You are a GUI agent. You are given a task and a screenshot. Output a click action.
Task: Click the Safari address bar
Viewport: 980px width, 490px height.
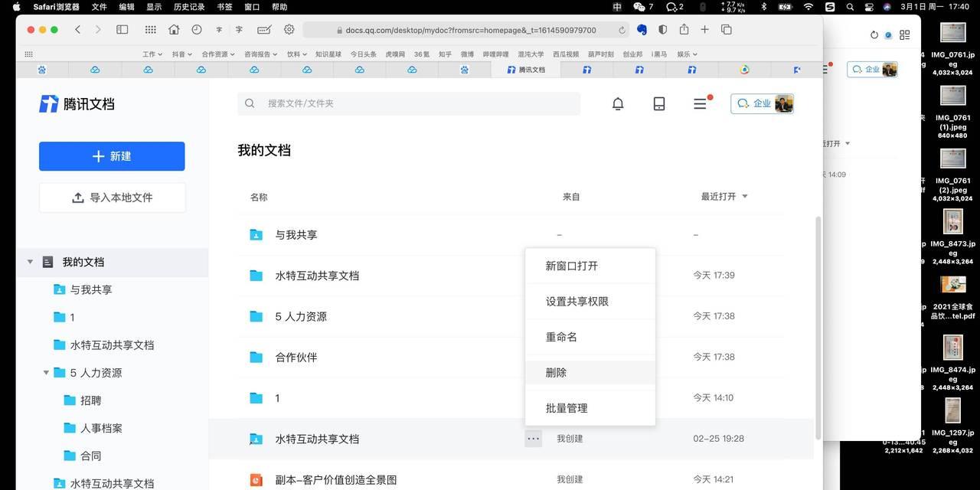[x=465, y=30]
